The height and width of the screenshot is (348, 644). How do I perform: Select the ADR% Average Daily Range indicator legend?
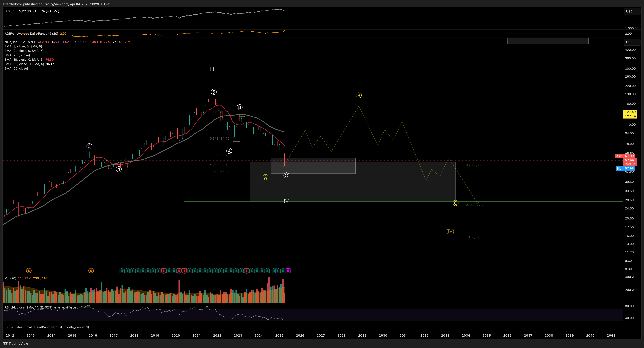click(31, 33)
